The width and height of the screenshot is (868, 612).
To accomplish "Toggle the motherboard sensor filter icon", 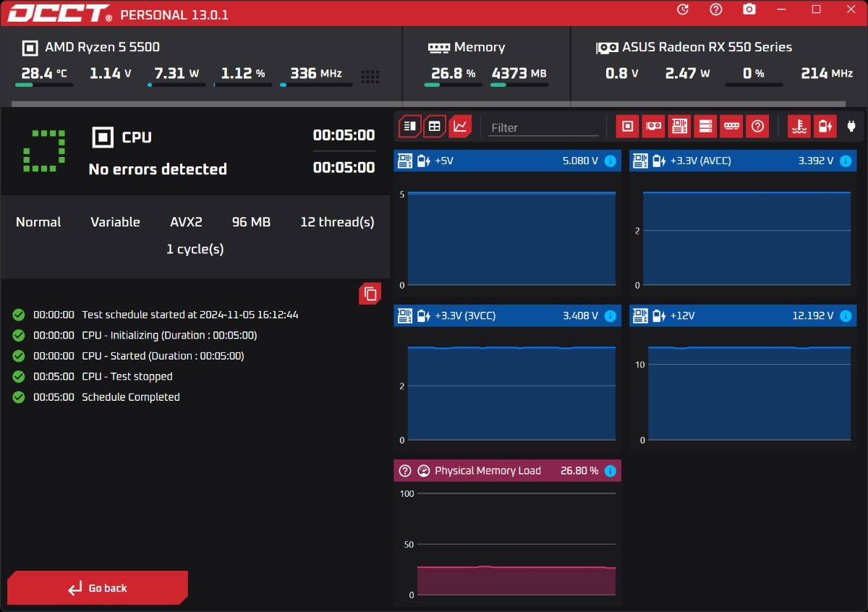I will pyautogui.click(x=679, y=126).
